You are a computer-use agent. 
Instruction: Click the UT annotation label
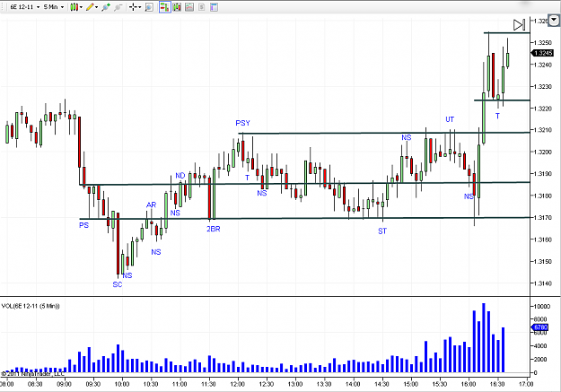click(x=450, y=119)
